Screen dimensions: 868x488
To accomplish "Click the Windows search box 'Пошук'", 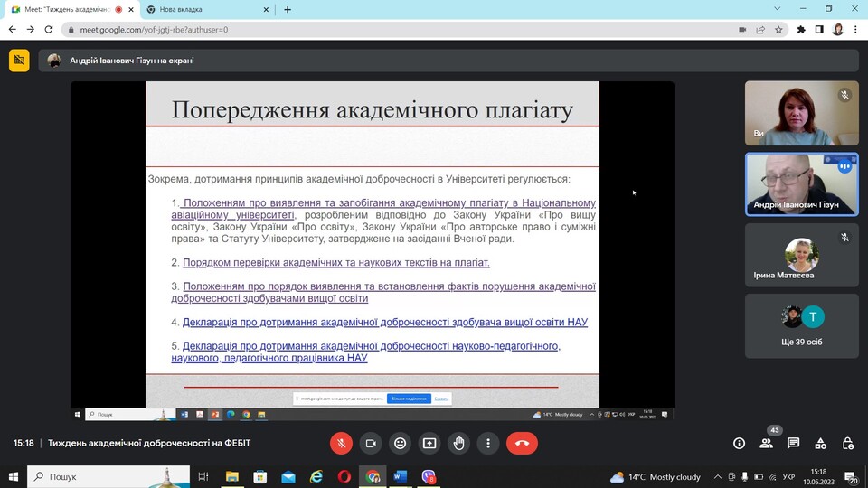I will (108, 476).
